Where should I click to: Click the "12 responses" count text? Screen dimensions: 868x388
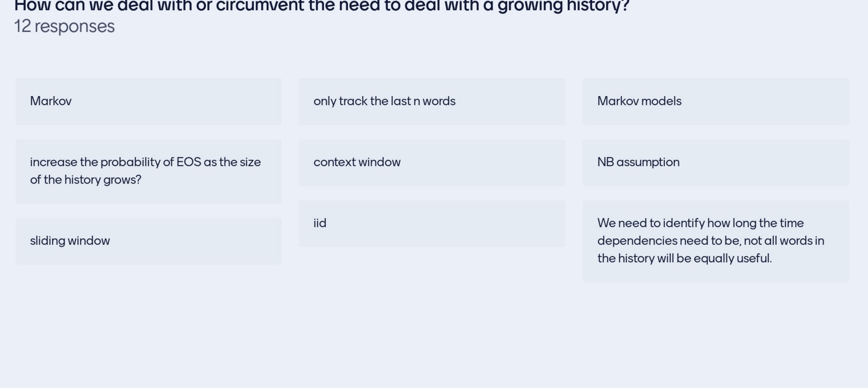point(64,26)
